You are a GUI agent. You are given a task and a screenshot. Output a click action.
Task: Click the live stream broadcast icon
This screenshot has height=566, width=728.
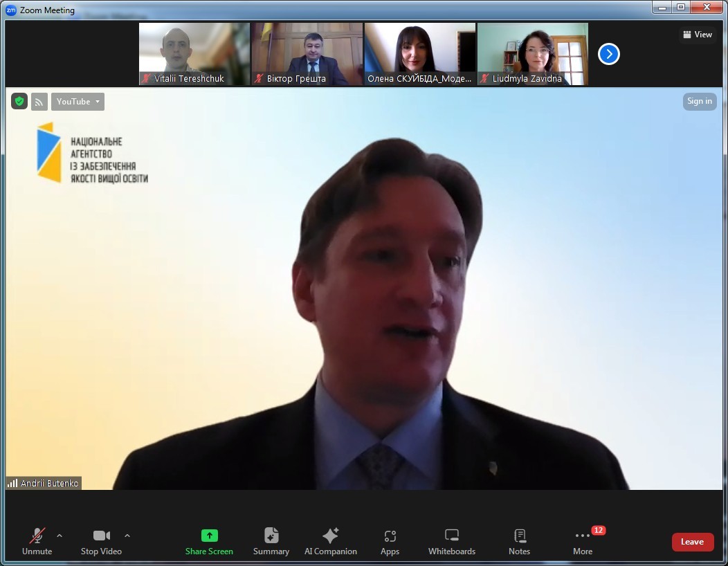click(x=39, y=102)
